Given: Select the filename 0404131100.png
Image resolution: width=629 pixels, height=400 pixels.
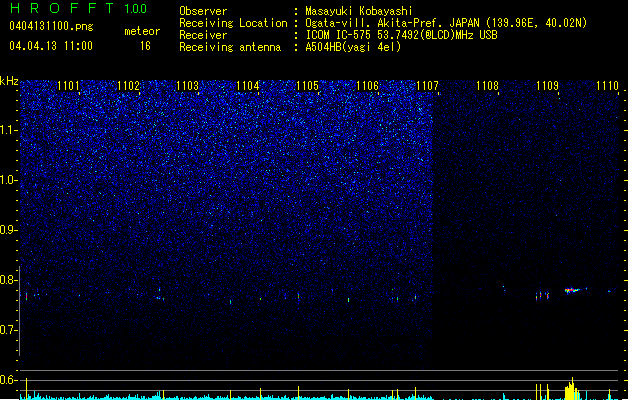Looking at the screenshot, I should (51, 26).
